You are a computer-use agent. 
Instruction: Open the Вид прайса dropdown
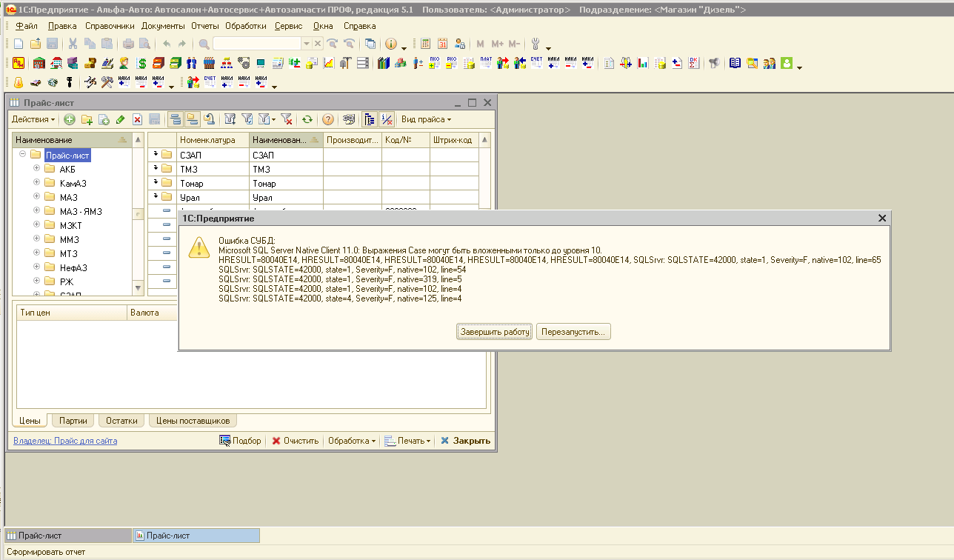426,119
